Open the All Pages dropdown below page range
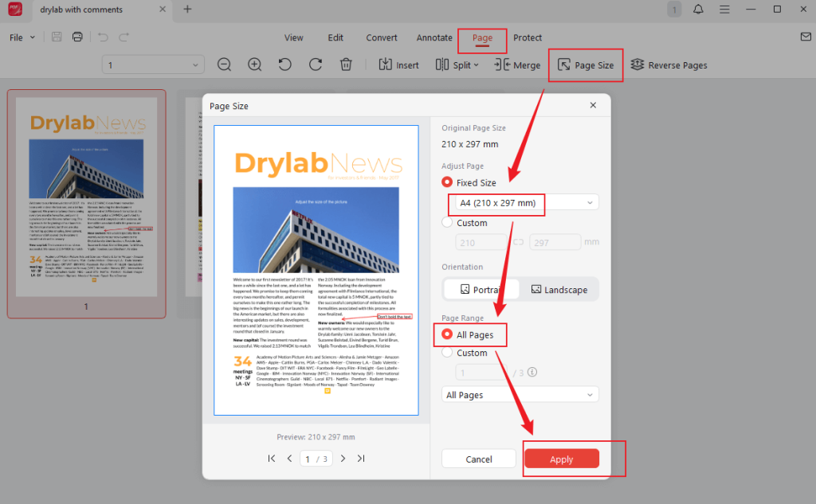This screenshot has width=816, height=504. (519, 393)
